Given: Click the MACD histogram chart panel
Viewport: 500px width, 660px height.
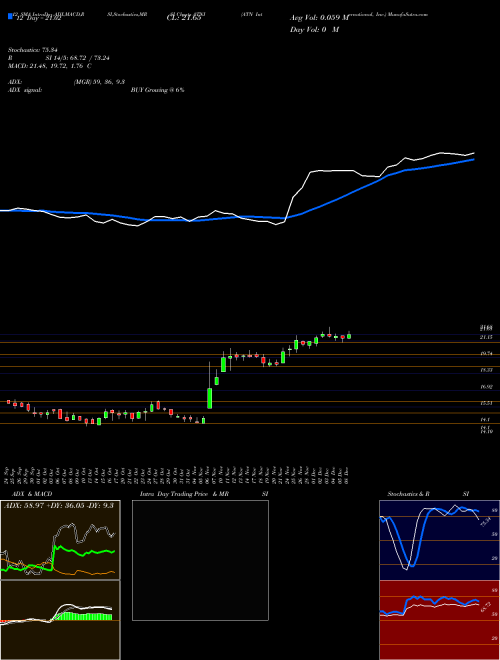Looking at the screenshot, I should 60,620.
